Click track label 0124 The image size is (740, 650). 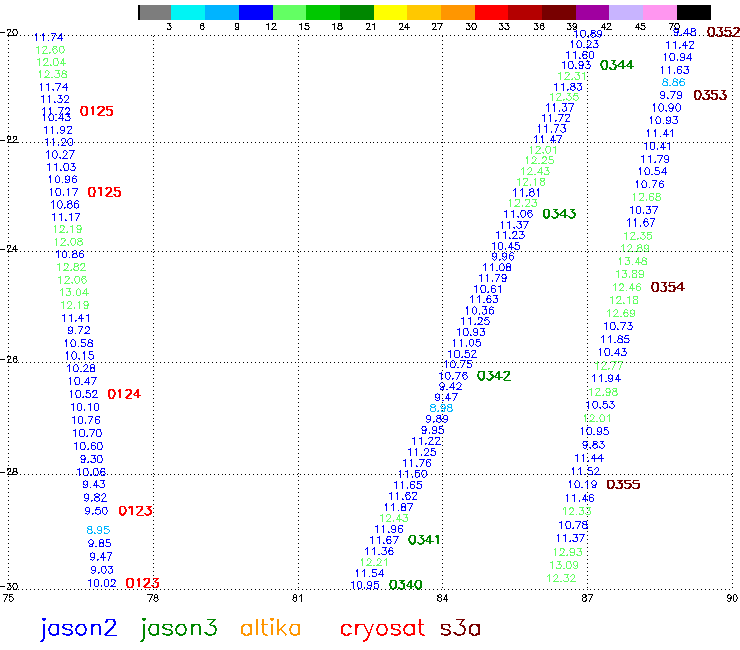pos(124,394)
